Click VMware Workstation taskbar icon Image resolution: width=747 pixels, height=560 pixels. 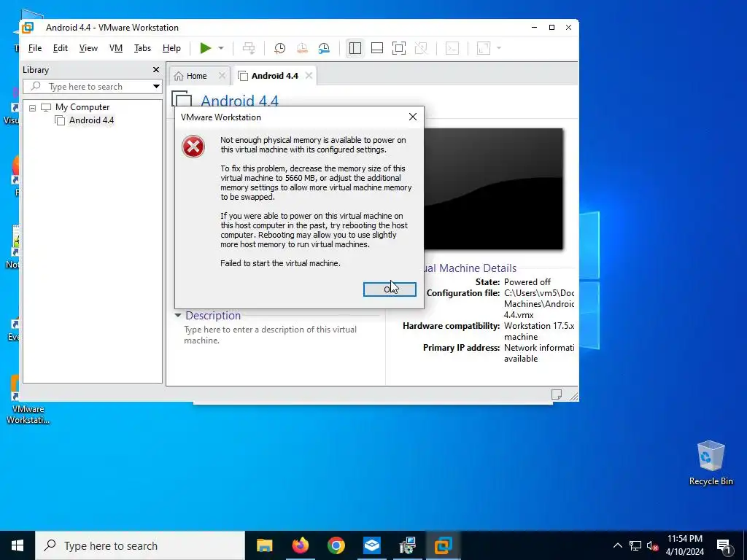coord(443,545)
